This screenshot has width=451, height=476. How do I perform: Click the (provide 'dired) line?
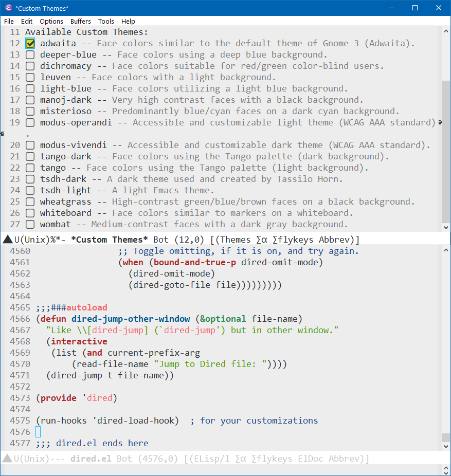[x=77, y=398]
